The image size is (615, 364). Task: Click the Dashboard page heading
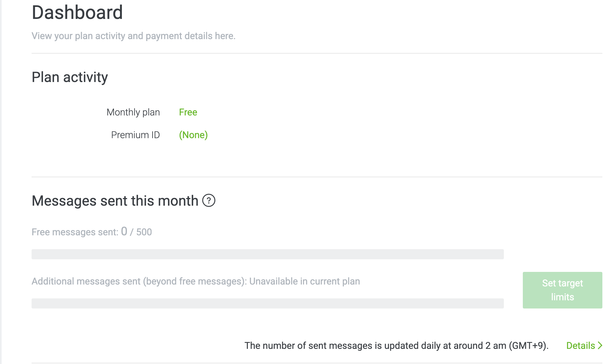(x=77, y=13)
